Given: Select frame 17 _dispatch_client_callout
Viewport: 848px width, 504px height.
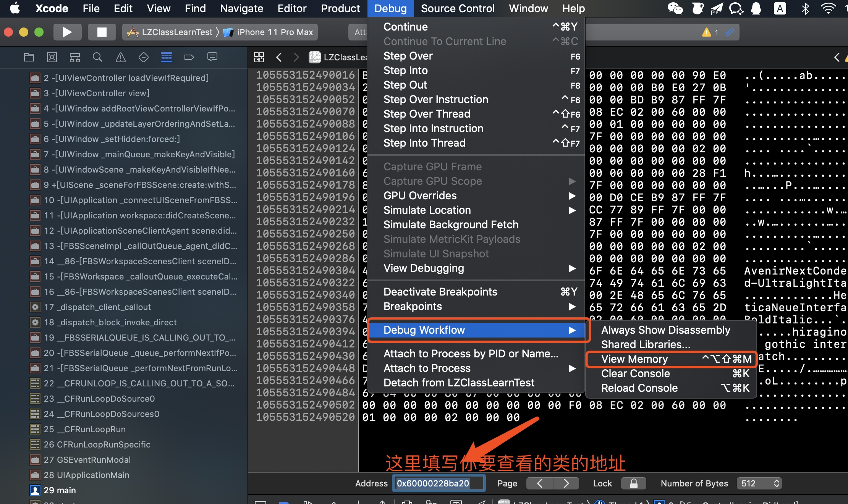Looking at the screenshot, I should tap(124, 307).
